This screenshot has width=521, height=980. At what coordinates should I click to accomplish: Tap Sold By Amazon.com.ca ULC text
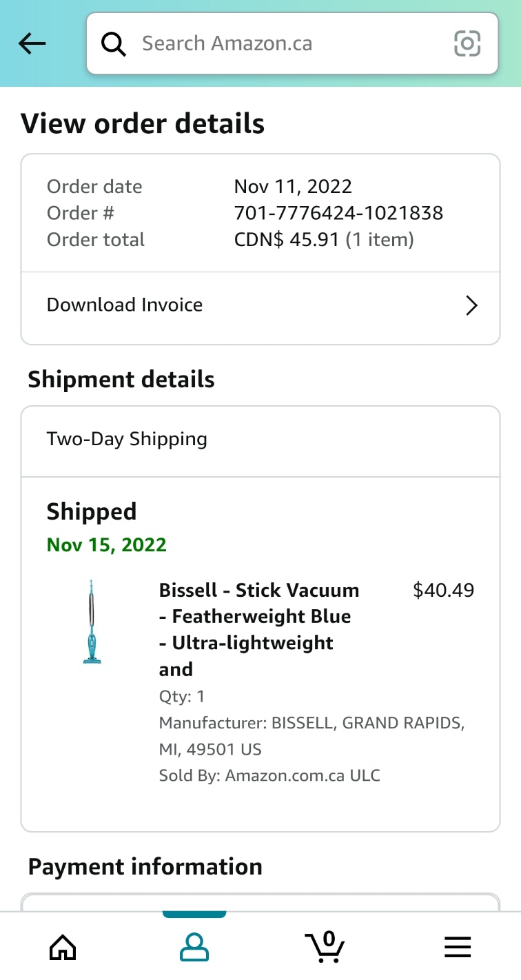tap(269, 775)
